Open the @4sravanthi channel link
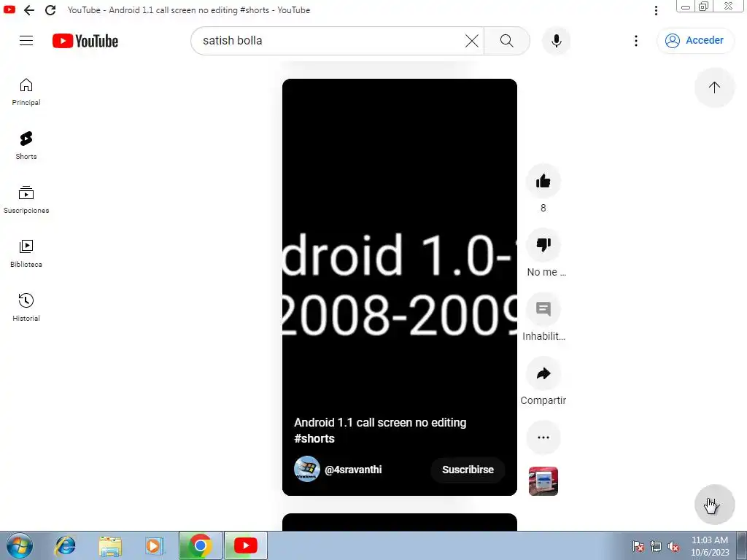Image resolution: width=747 pixels, height=560 pixels. (x=353, y=470)
